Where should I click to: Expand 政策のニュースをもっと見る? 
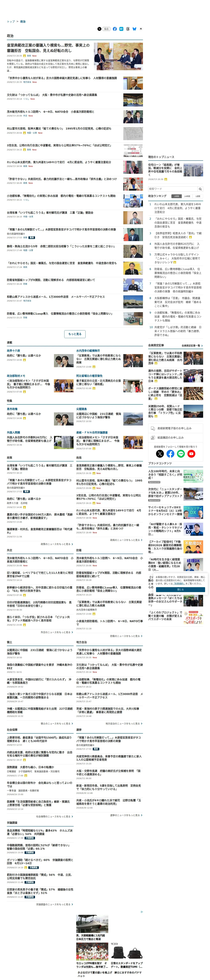tap(57, 544)
